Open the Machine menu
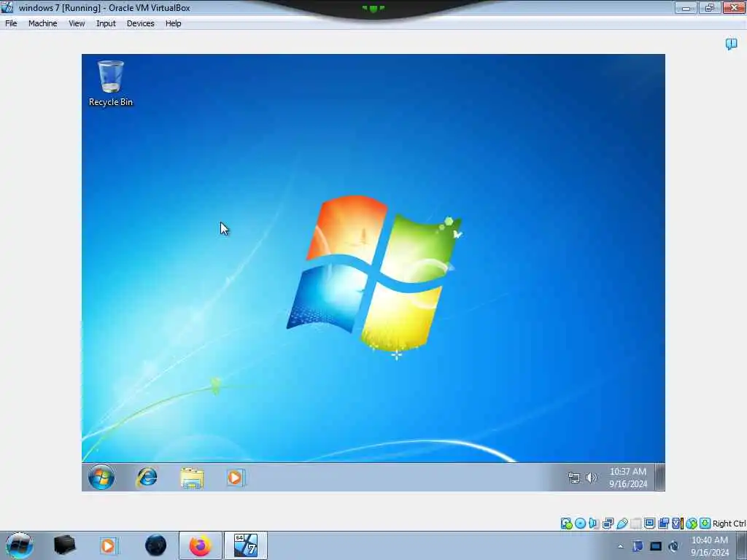The height and width of the screenshot is (560, 747). (x=43, y=23)
